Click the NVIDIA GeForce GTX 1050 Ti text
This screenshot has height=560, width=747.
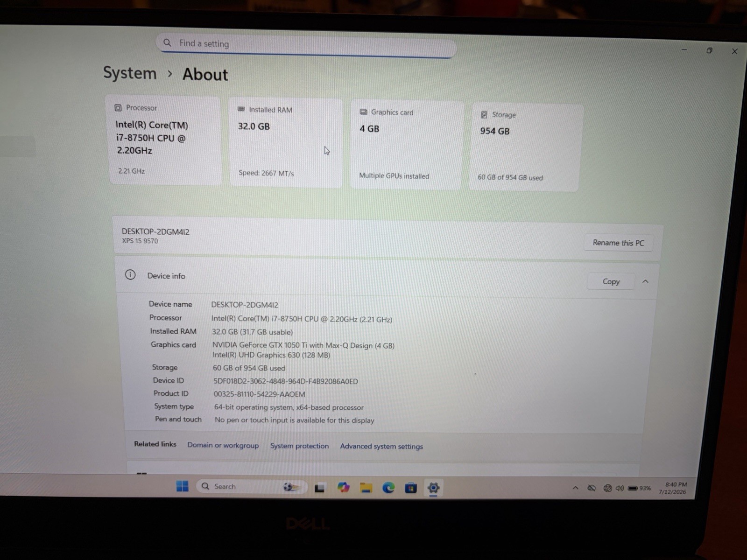point(303,345)
